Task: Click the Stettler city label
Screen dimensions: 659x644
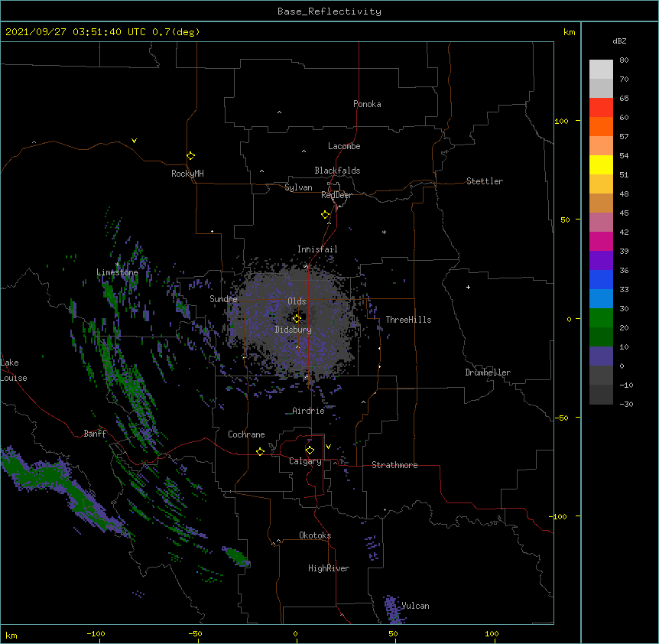Action: [485, 181]
